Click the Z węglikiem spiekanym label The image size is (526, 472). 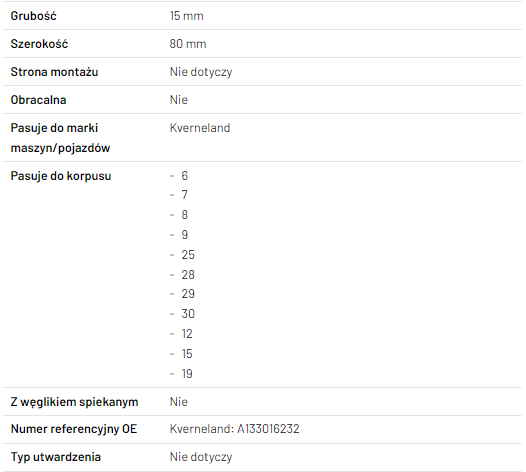74,402
